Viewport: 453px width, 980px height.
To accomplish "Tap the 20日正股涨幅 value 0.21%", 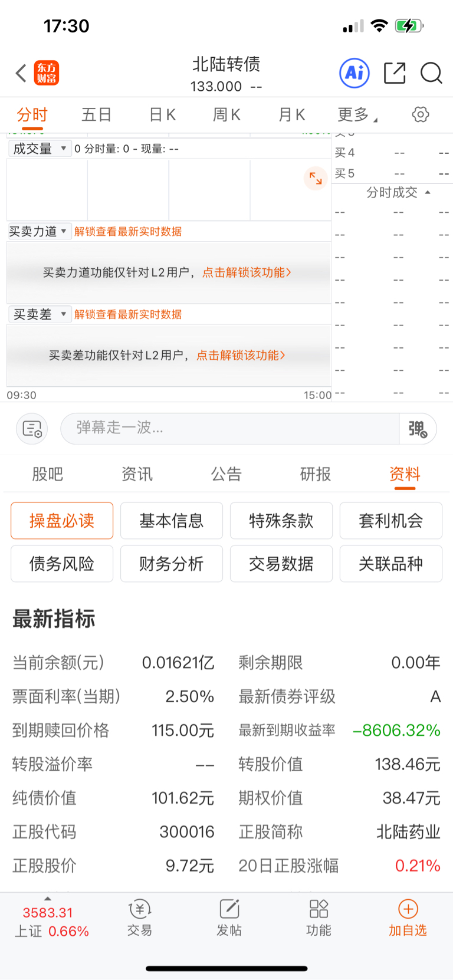I will point(418,866).
